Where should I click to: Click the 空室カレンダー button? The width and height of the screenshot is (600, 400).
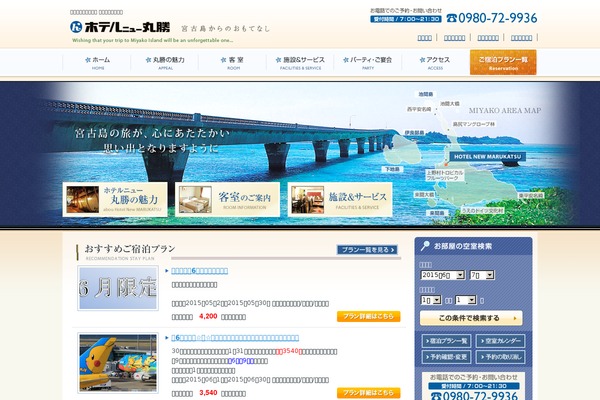pyautogui.click(x=501, y=341)
